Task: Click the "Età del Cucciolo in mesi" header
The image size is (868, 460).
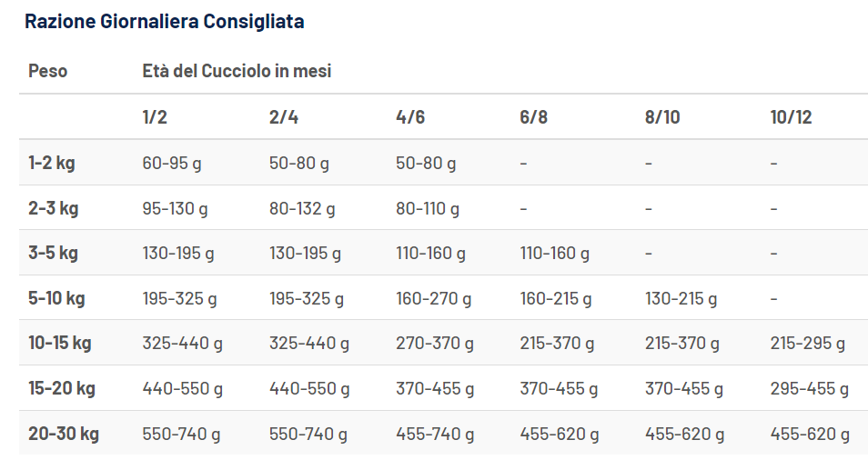Action: [237, 71]
